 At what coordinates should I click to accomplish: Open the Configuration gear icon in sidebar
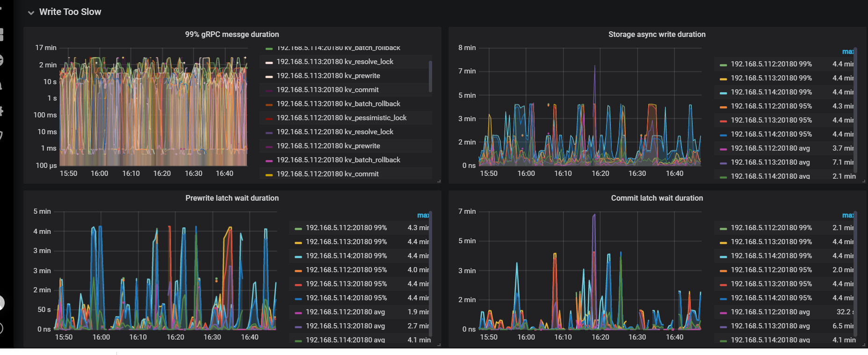(1, 111)
